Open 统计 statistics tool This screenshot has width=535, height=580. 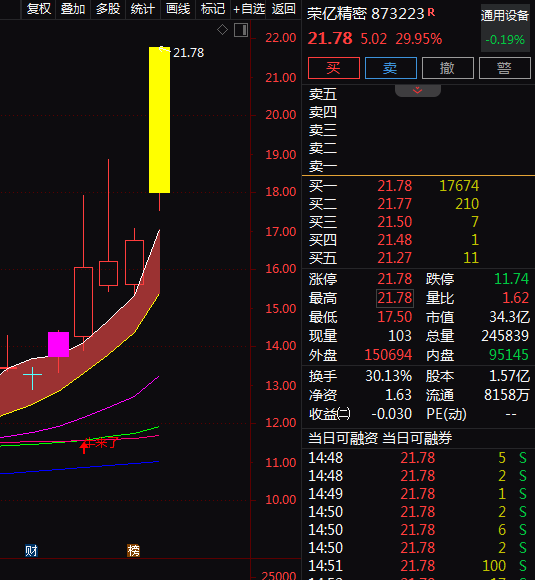142,9
